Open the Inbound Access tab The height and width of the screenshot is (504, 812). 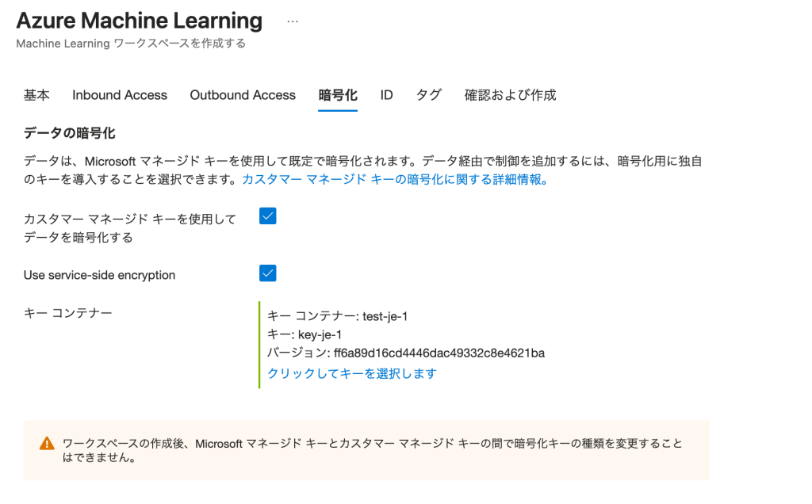[x=120, y=95]
